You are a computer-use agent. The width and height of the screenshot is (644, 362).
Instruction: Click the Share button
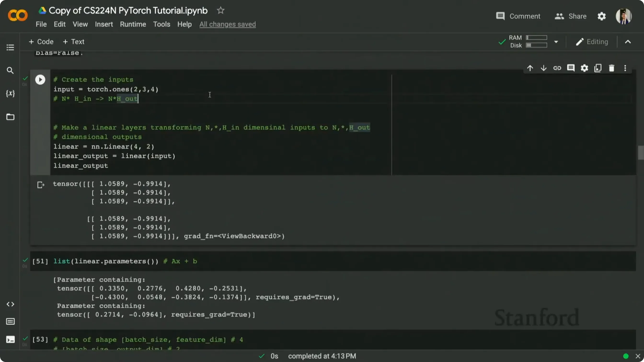pos(570,16)
